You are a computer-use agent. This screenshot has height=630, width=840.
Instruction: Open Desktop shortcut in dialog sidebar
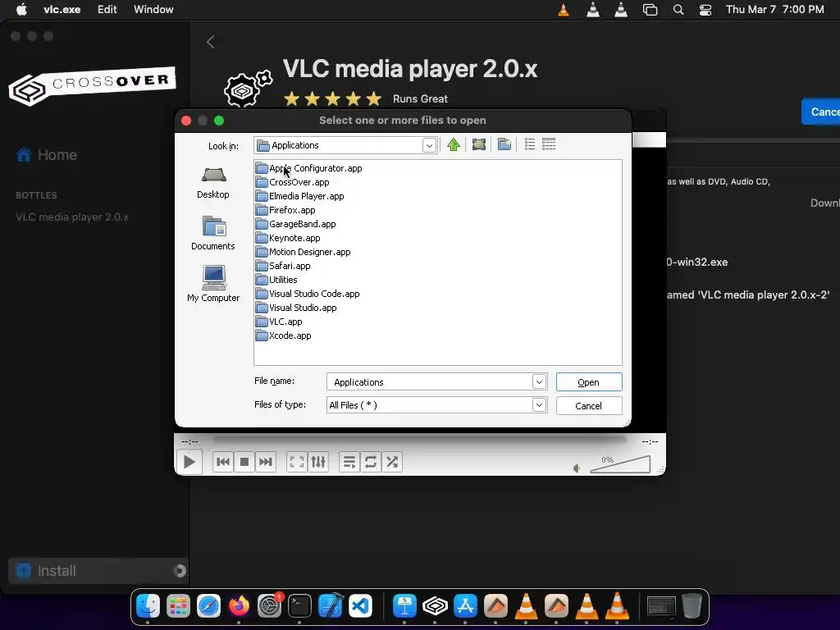[213, 183]
